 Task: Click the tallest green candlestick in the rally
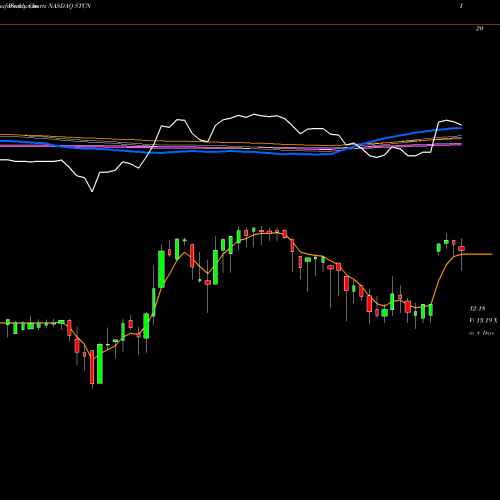[x=161, y=269]
